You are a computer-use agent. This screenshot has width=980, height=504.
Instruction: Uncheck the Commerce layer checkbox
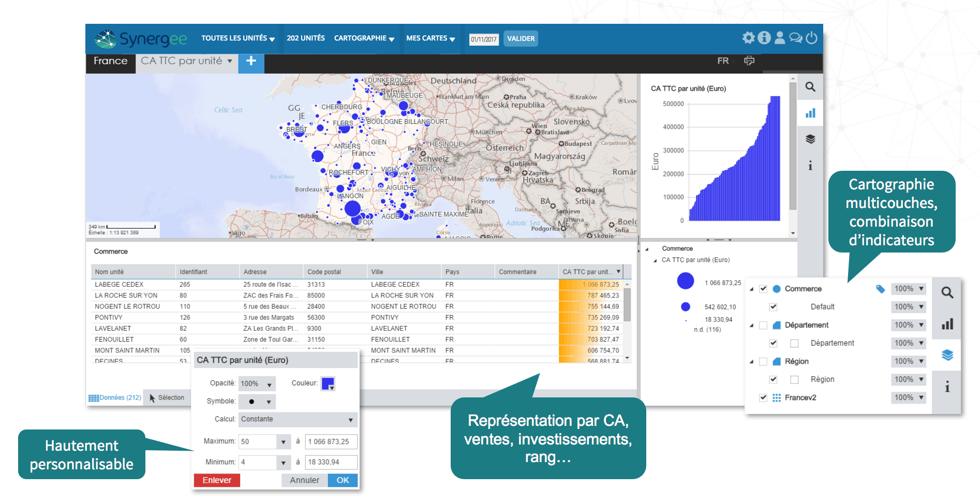tap(763, 289)
